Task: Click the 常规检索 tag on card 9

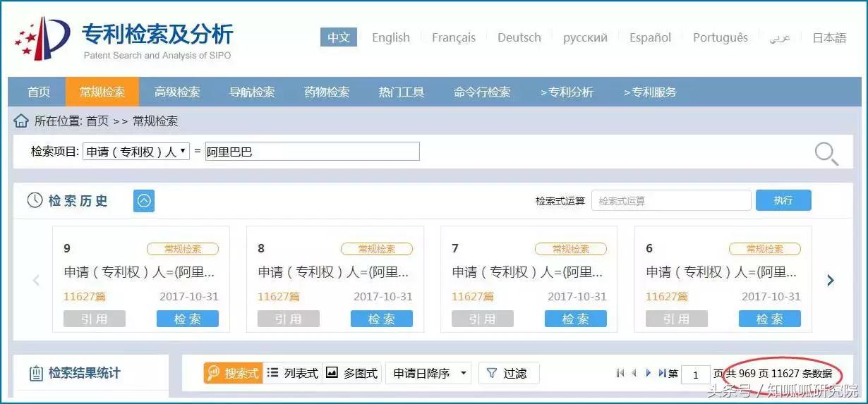Action: click(183, 249)
